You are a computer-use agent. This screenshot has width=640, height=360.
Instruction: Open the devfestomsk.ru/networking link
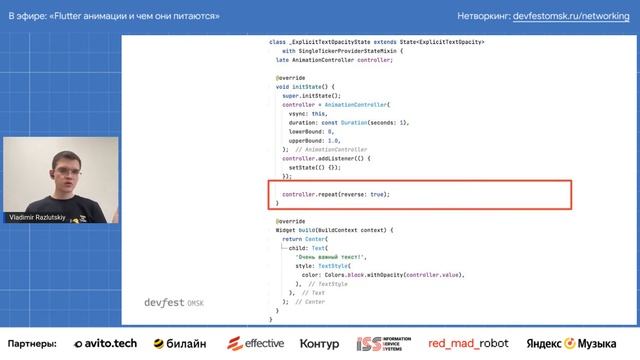[x=571, y=16]
